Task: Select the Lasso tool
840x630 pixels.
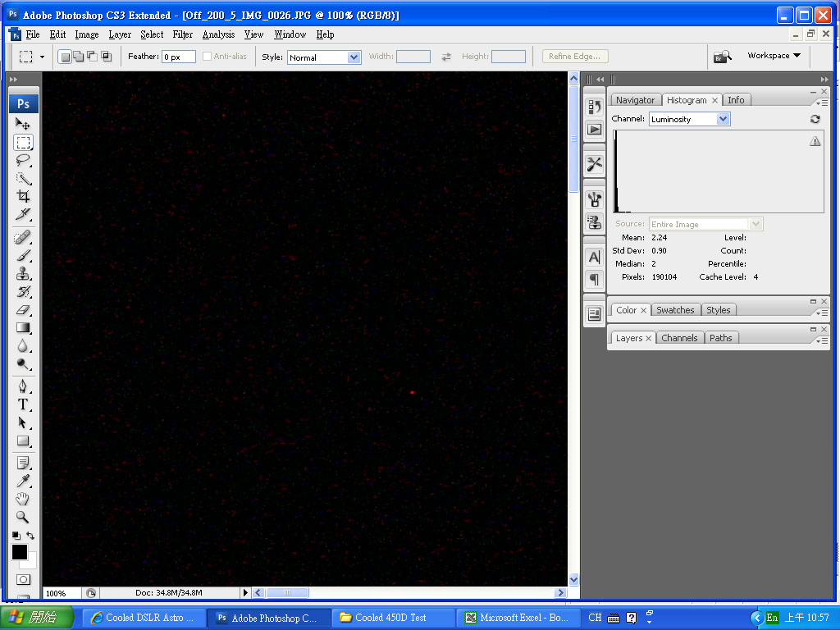Action: (23, 161)
